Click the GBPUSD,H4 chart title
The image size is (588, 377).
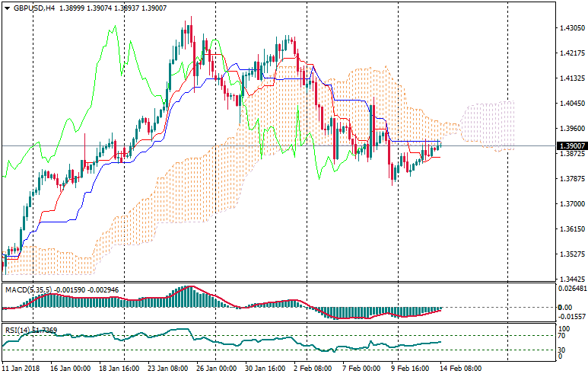[x=35, y=8]
